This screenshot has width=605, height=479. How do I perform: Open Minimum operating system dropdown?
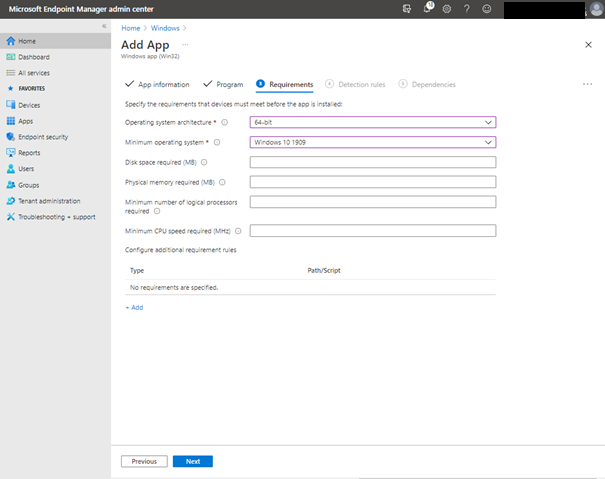click(373, 142)
